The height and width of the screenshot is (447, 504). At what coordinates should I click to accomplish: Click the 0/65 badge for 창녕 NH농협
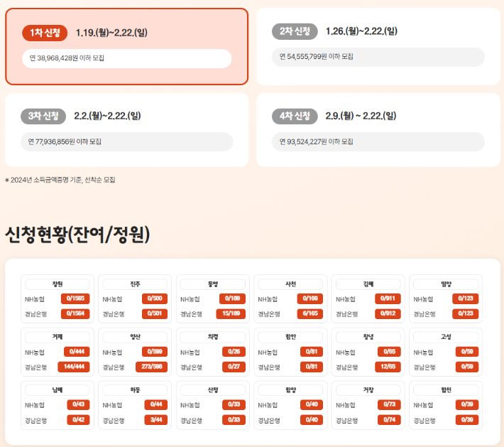[x=389, y=352]
